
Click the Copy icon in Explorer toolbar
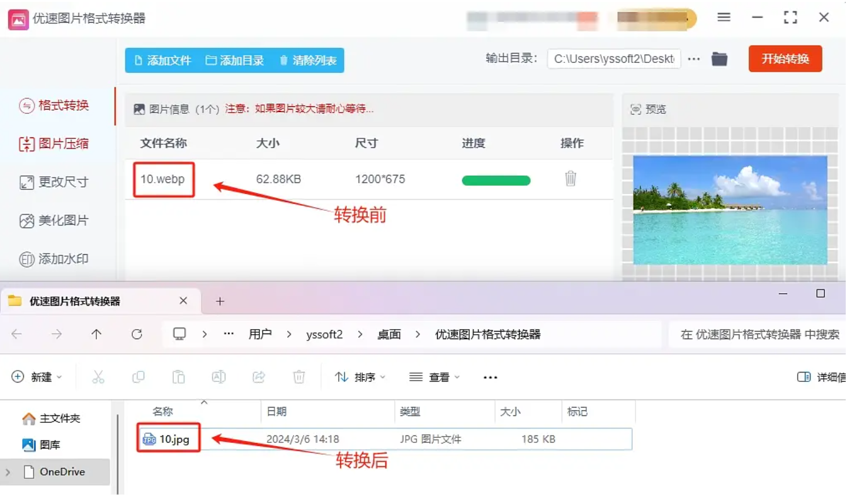tap(139, 377)
